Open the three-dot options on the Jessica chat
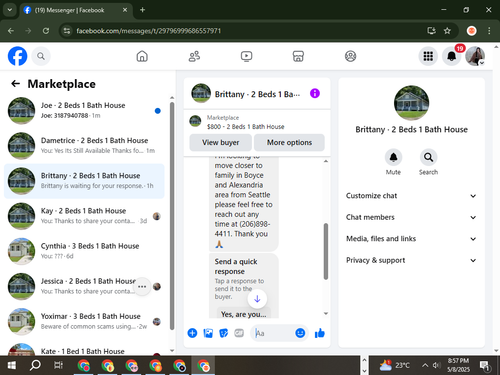Image resolution: width=500 pixels, height=375 pixels. coord(142,286)
